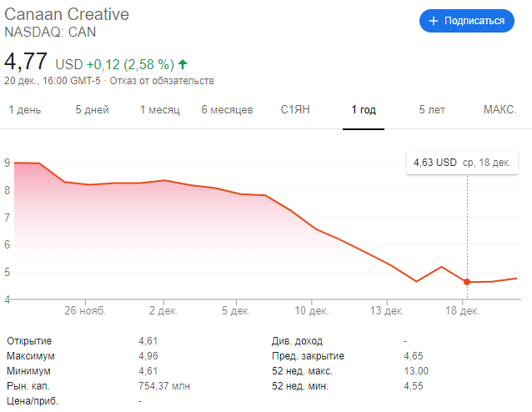Screen dimensions: 532x412
Task: Click the 4,77 current price value
Action: coord(26,63)
